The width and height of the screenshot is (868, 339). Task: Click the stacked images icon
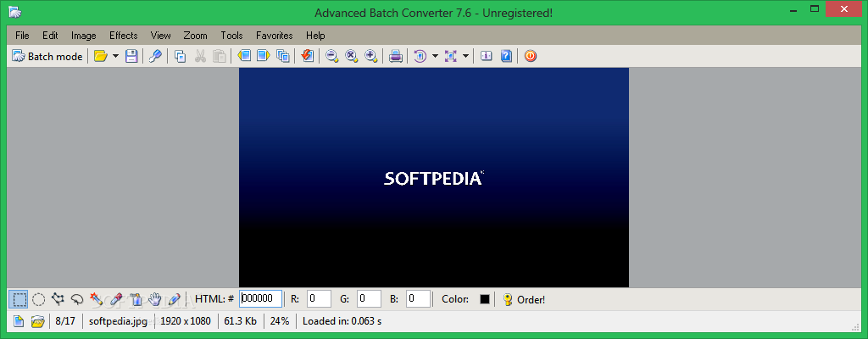(283, 56)
